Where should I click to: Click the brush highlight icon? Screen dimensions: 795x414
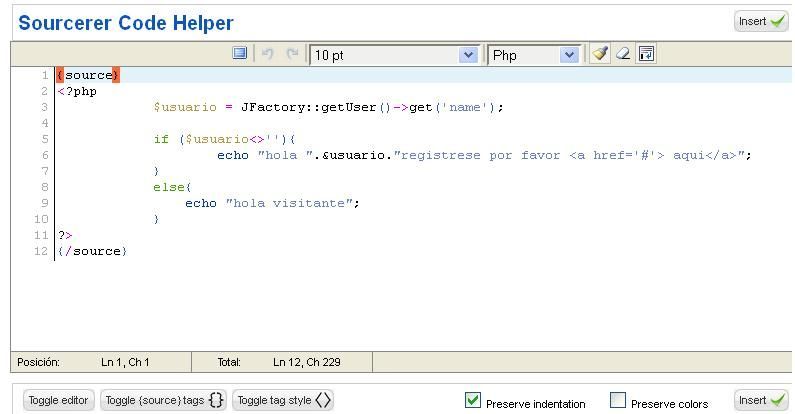[x=600, y=53]
